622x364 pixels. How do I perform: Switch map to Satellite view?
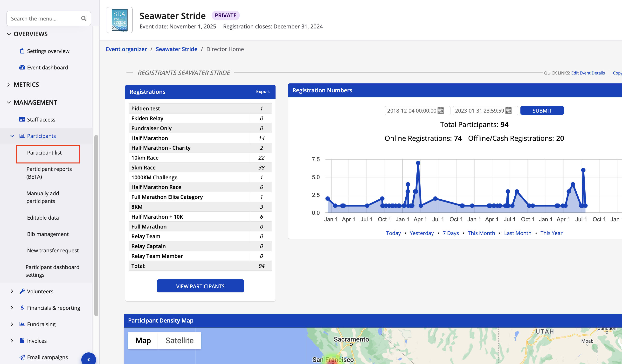point(180,341)
